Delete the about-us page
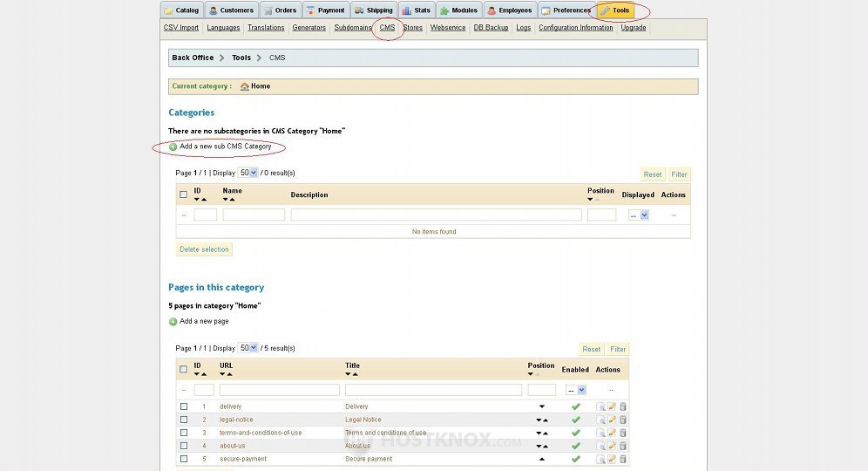This screenshot has width=868, height=471. (623, 446)
